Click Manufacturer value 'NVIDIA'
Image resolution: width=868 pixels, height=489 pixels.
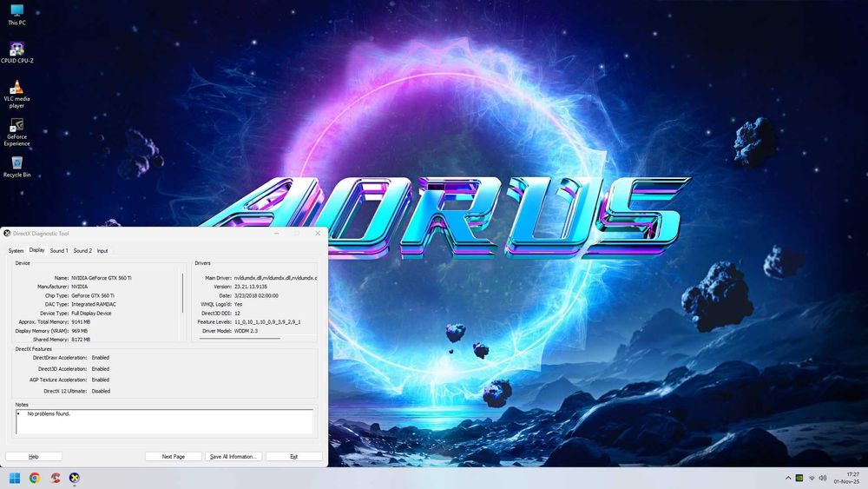point(79,287)
